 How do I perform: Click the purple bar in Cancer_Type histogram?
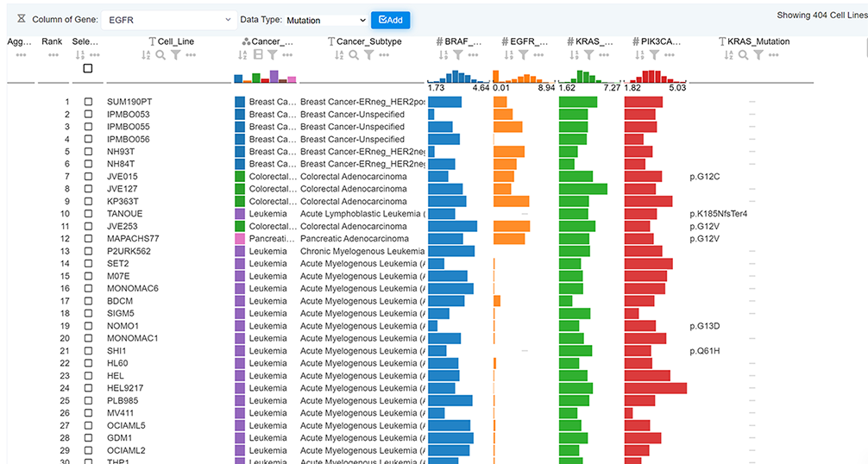click(274, 77)
